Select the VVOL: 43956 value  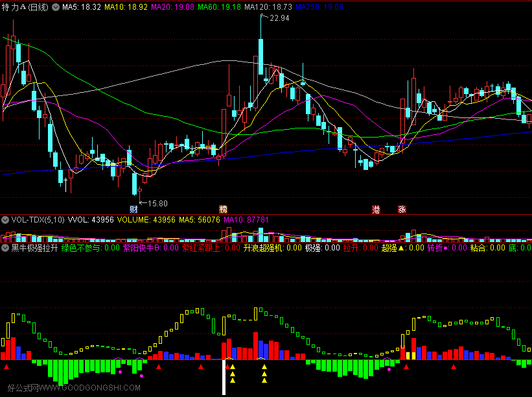tap(91, 220)
